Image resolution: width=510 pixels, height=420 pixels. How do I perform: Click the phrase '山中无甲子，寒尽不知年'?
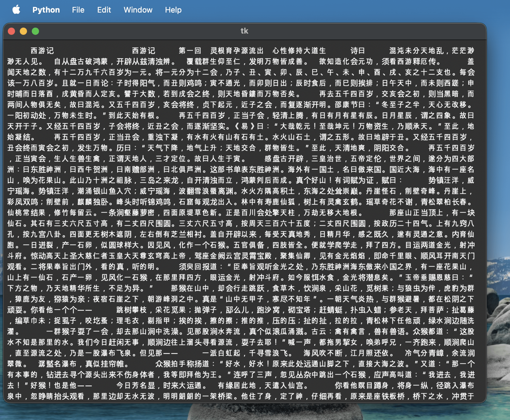coord(268,300)
